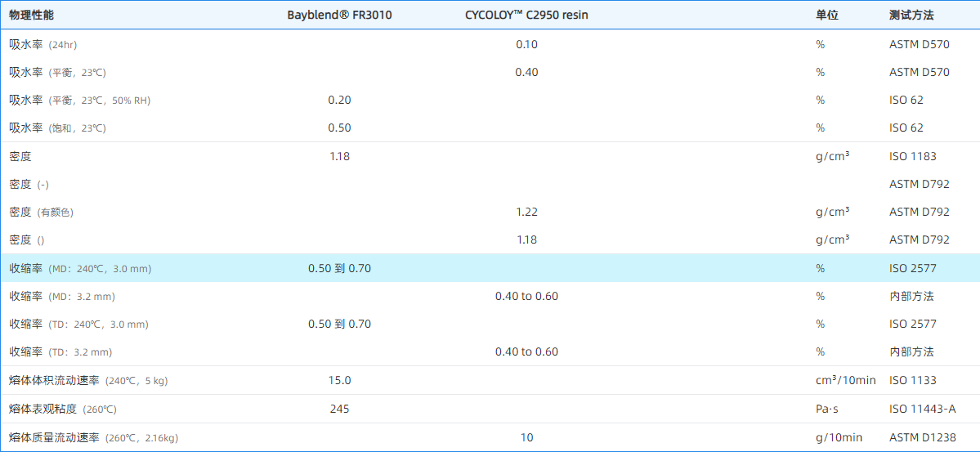This screenshot has width=980, height=452.
Task: Select the 吸水率 (饱和，23℃) row label
Action: (x=57, y=128)
